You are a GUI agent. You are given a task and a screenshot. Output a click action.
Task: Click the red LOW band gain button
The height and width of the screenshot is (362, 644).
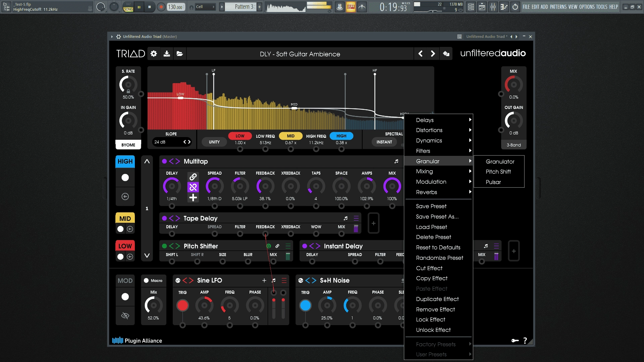coord(240,136)
